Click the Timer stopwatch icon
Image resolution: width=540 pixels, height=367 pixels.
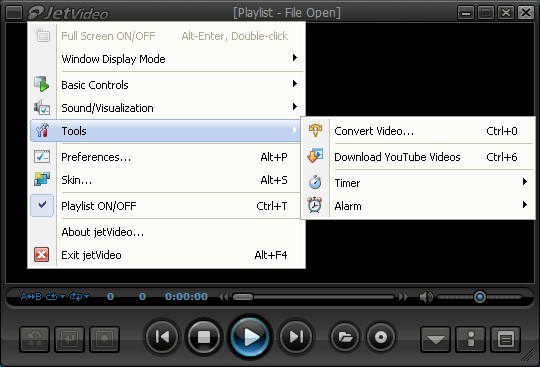tap(315, 182)
